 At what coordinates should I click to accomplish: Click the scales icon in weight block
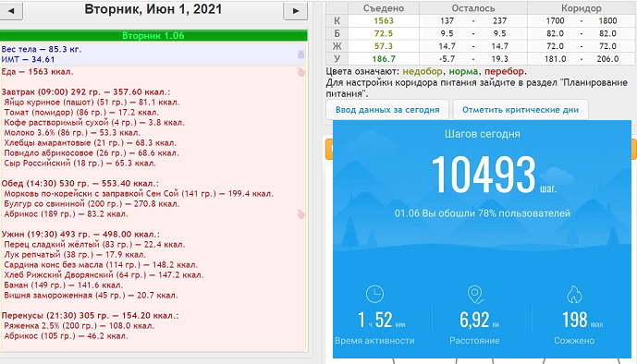coord(300,54)
